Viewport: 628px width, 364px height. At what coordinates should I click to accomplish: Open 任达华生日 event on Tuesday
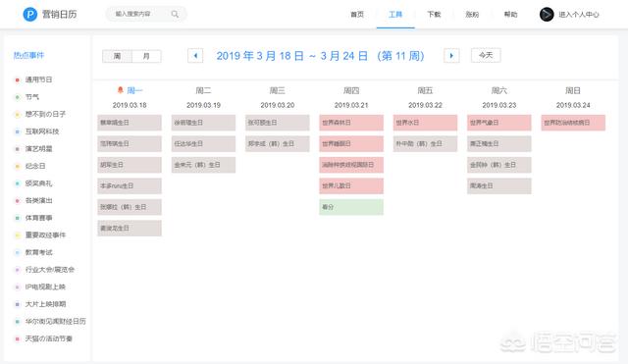(203, 144)
